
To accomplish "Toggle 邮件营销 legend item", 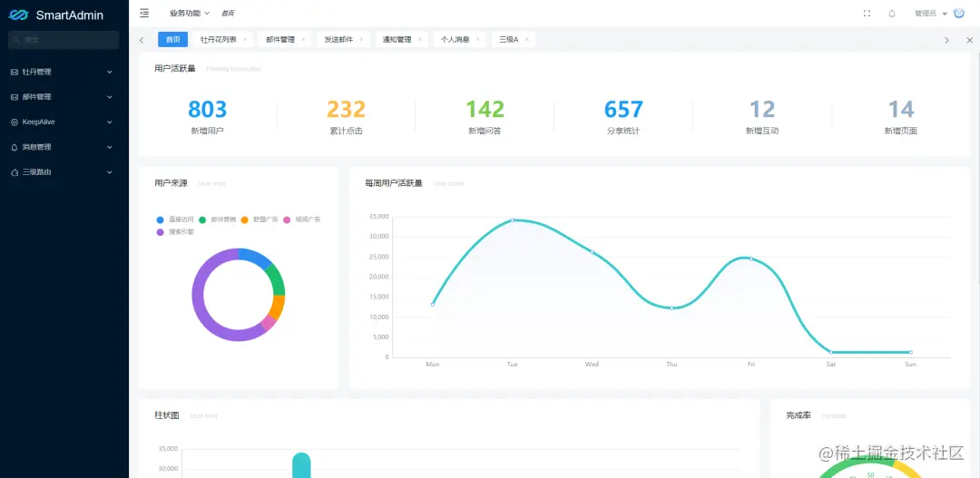I will coord(217,219).
